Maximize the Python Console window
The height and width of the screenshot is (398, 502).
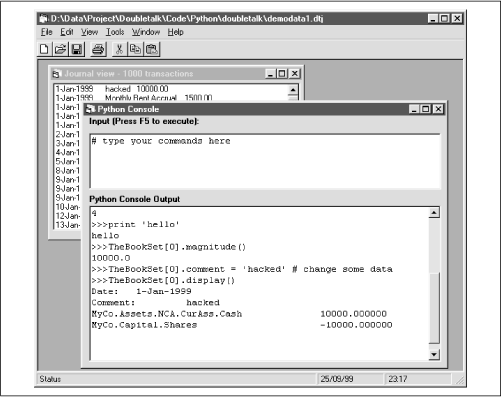tap(425, 109)
